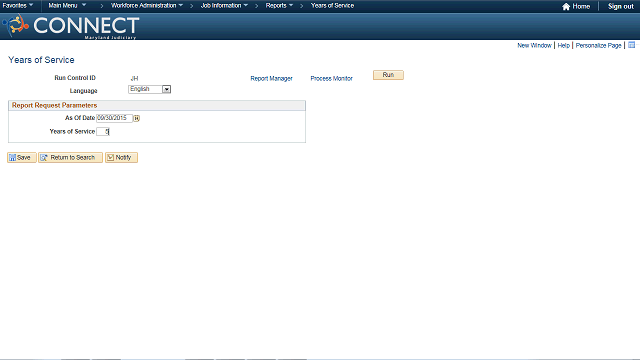This screenshot has height=360, width=640.
Task: Click Personalize Page link
Action: 598,45
